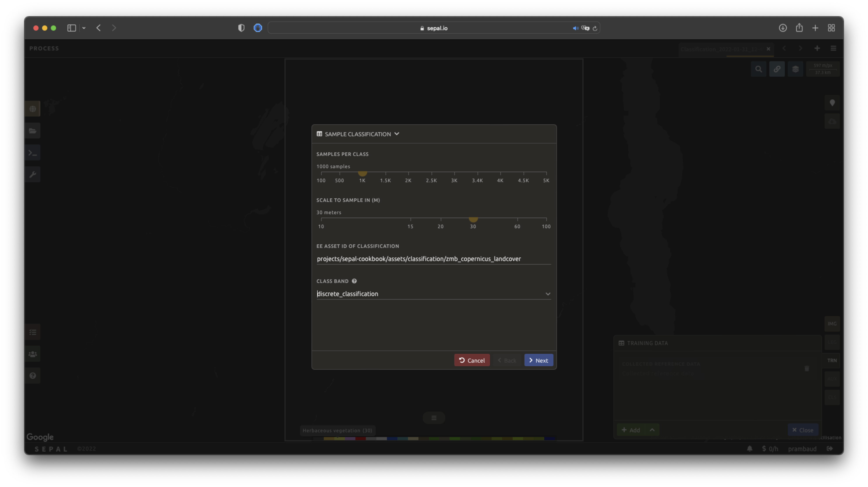Expand the Sample Classification title dropdown

[x=397, y=134]
